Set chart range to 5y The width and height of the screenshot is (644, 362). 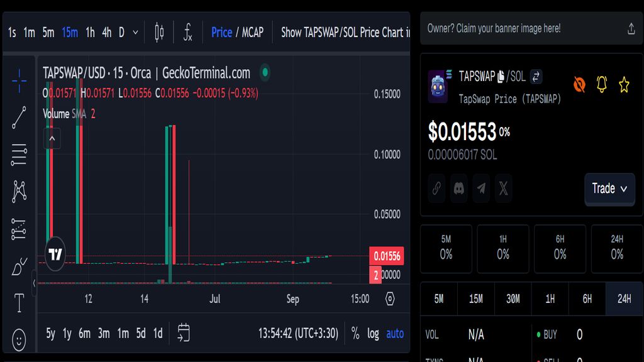click(50, 333)
